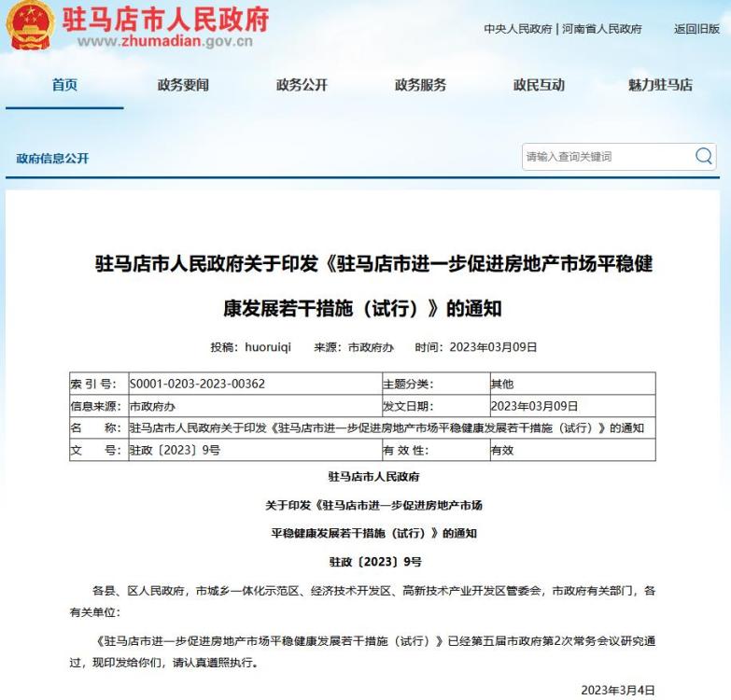Open the 中央人民政府 link
Viewport: 731px width, 700px height.
pyautogui.click(x=517, y=29)
